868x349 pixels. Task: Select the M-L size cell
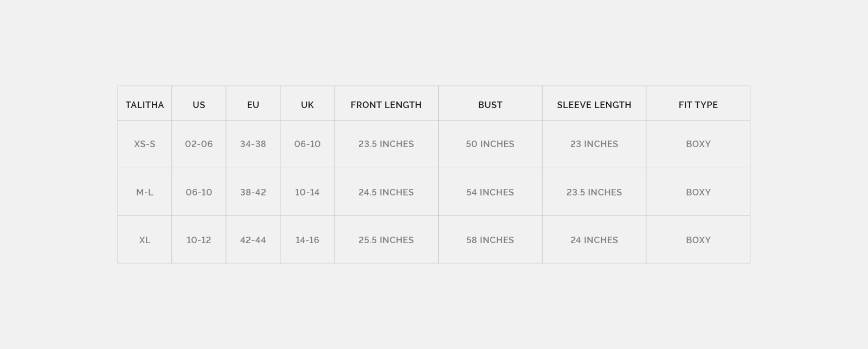point(145,192)
